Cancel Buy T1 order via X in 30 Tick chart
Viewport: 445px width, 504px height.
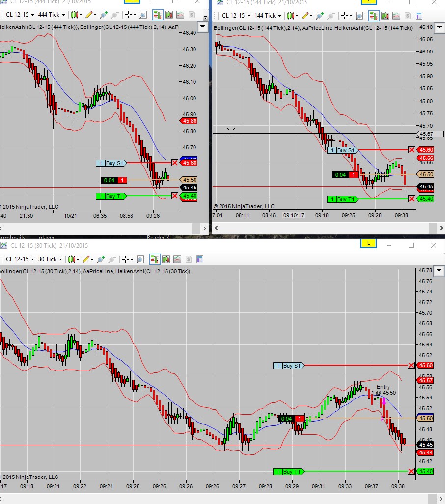[x=411, y=471]
